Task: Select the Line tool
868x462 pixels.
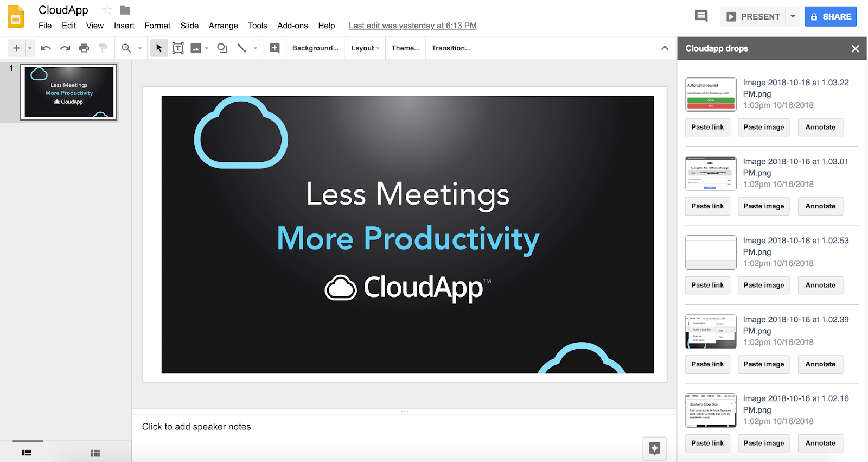Action: click(x=242, y=48)
